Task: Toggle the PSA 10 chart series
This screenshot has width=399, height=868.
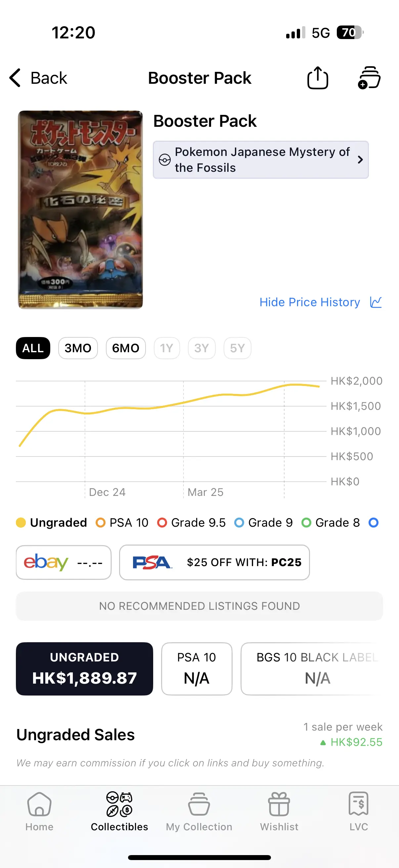Action: click(122, 523)
